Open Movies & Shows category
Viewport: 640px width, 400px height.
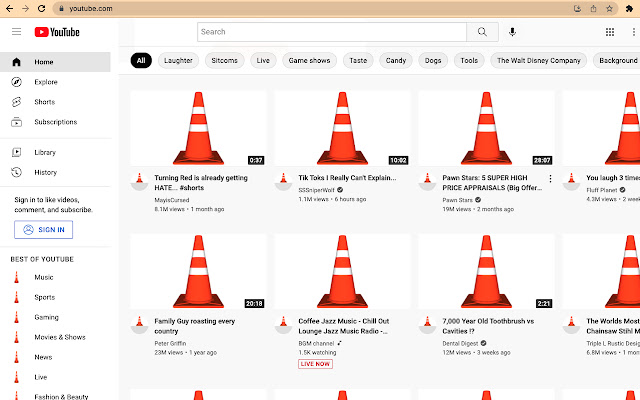tap(55, 338)
